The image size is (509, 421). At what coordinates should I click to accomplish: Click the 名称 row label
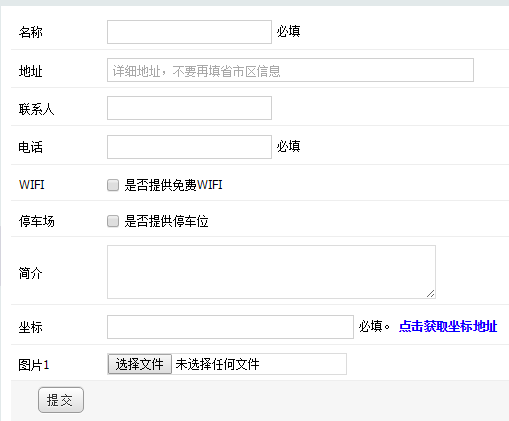click(x=31, y=32)
